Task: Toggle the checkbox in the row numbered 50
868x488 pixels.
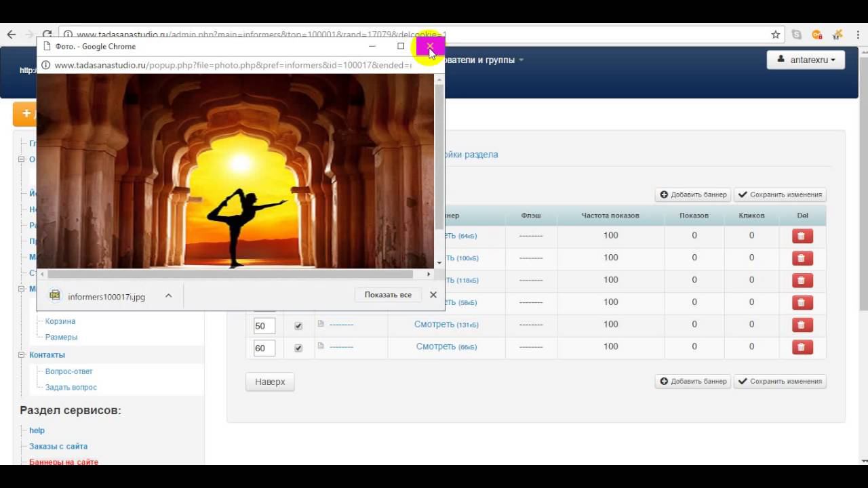Action: point(298,326)
